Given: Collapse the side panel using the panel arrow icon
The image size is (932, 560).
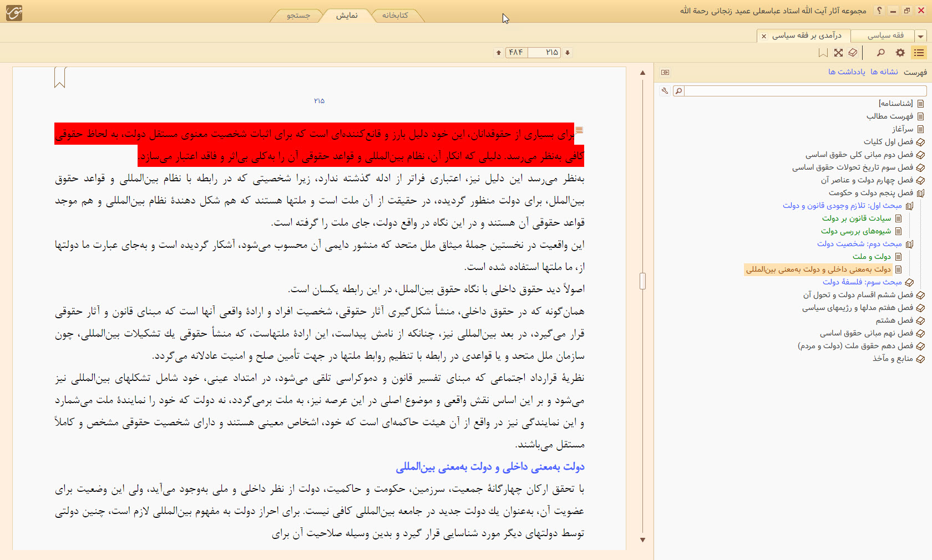Looking at the screenshot, I should [665, 72].
